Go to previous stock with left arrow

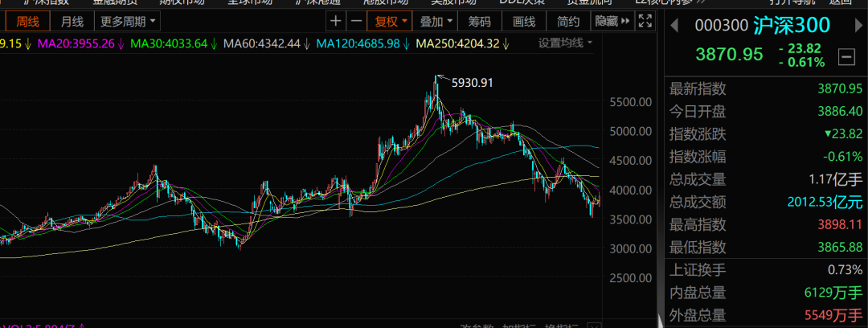(x=674, y=26)
